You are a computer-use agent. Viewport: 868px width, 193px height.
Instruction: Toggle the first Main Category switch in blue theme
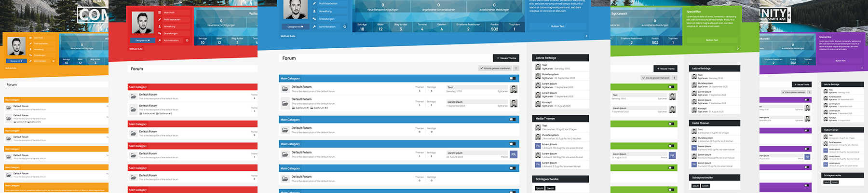[512, 78]
